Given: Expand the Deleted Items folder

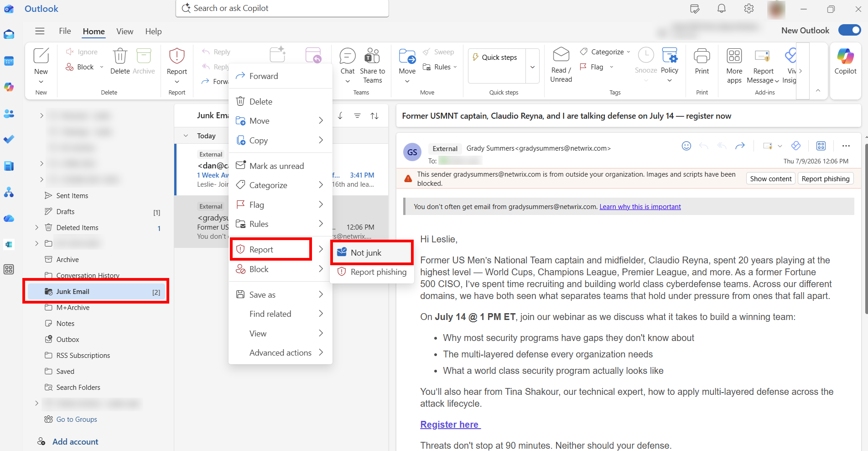Looking at the screenshot, I should (x=37, y=227).
